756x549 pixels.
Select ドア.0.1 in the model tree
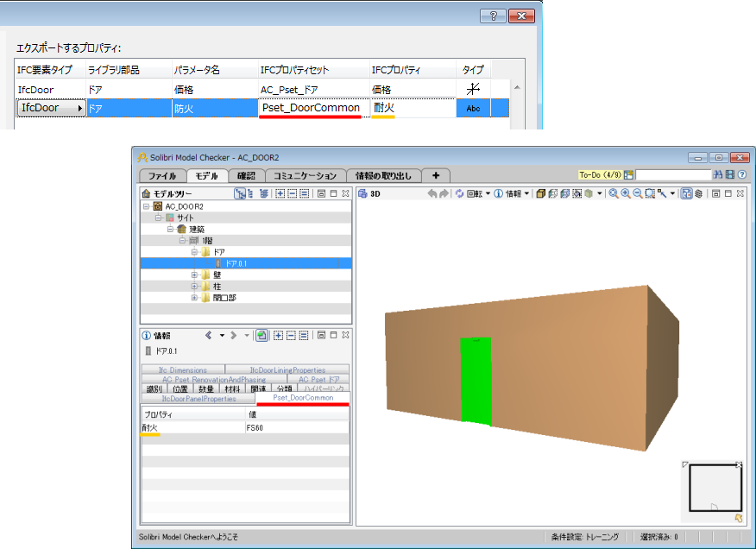236,263
